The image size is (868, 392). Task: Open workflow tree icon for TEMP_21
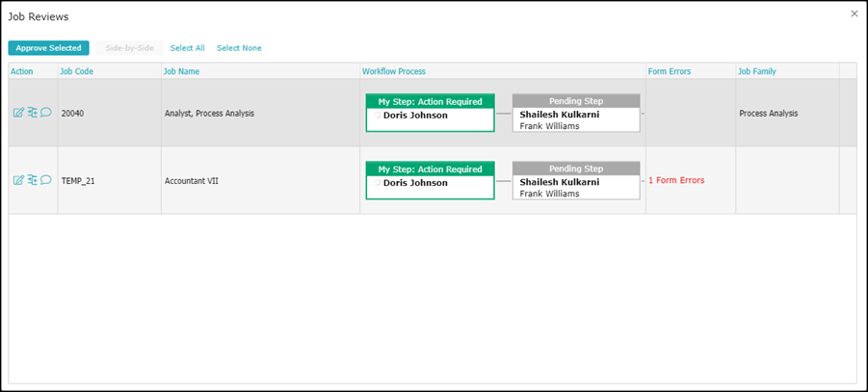point(32,180)
